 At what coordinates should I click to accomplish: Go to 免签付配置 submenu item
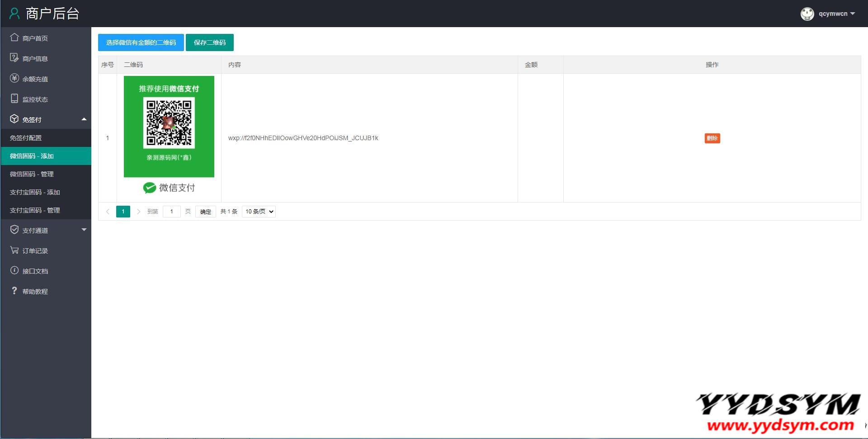(x=26, y=138)
